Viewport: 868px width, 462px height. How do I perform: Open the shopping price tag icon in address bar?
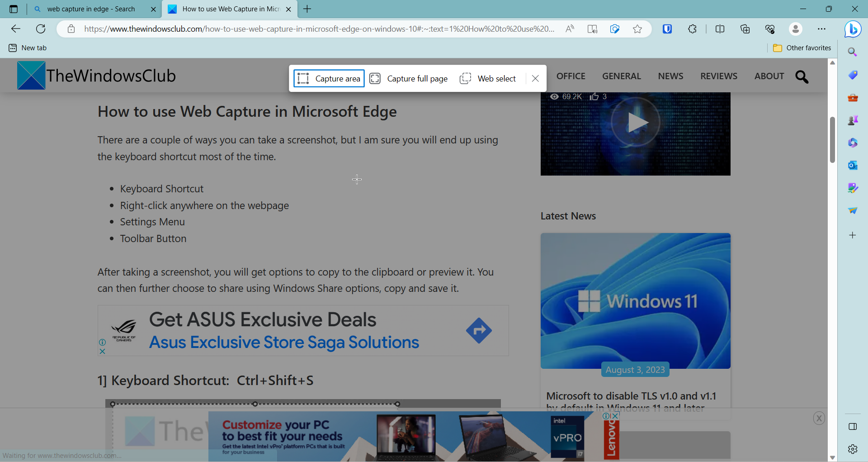(615, 29)
